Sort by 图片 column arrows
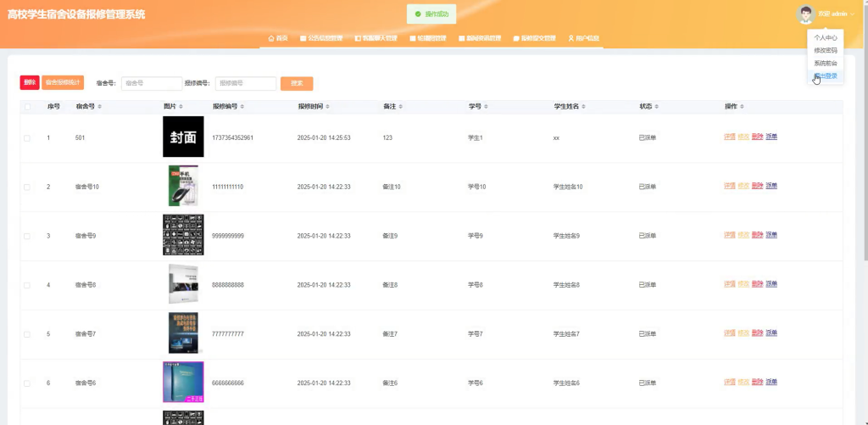This screenshot has height=425, width=868. coord(181,106)
